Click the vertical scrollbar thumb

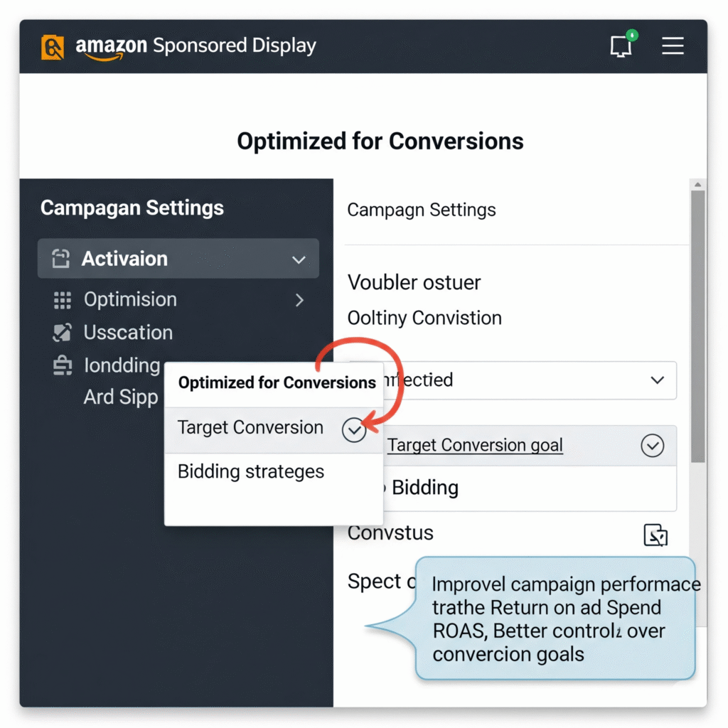[697, 326]
